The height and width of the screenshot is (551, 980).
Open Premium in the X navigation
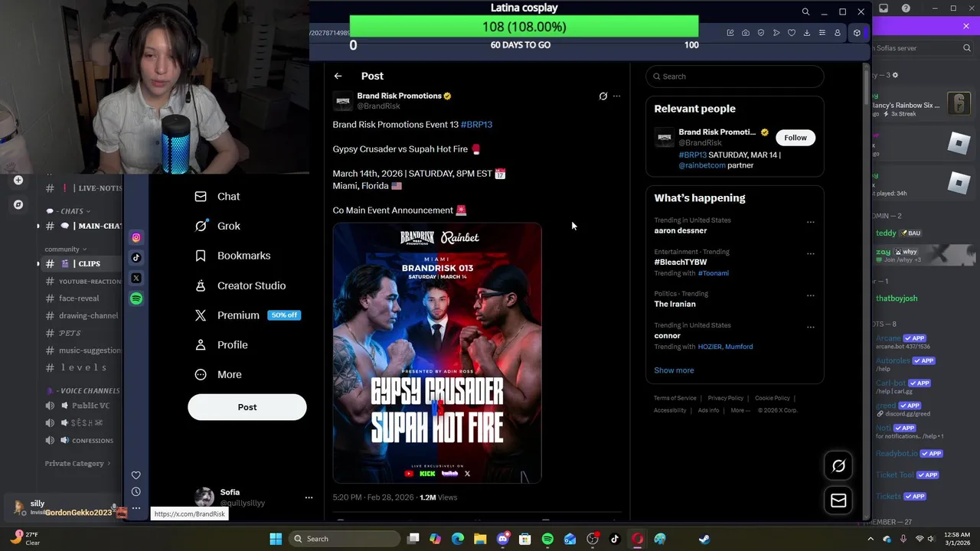(x=247, y=315)
